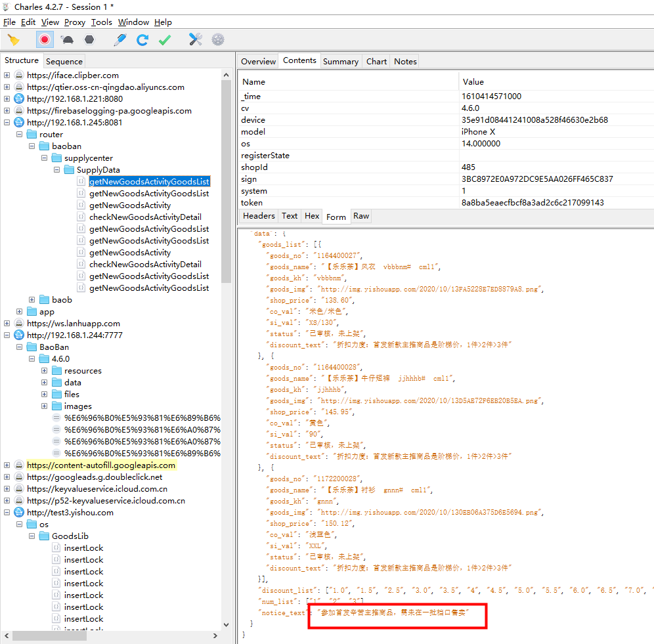Expand the baob folder

[x=32, y=299]
